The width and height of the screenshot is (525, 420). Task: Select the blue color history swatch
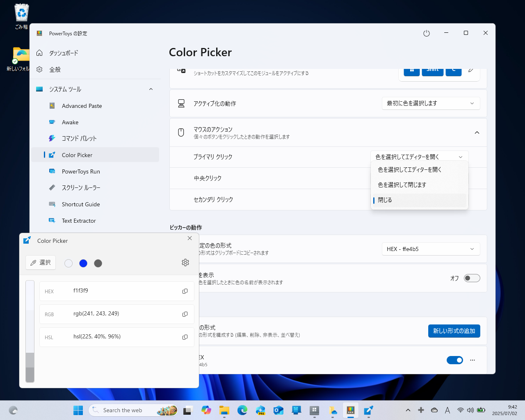[83, 263]
